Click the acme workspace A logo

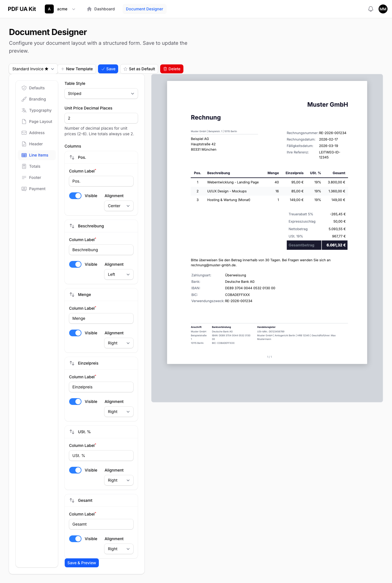49,9
